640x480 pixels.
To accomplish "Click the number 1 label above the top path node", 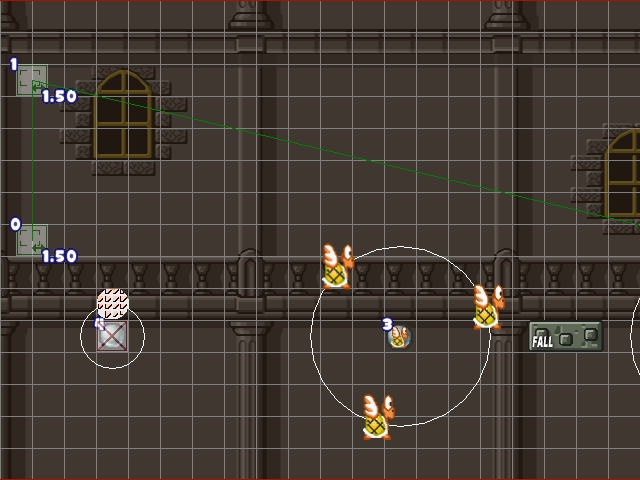I will (x=14, y=64).
